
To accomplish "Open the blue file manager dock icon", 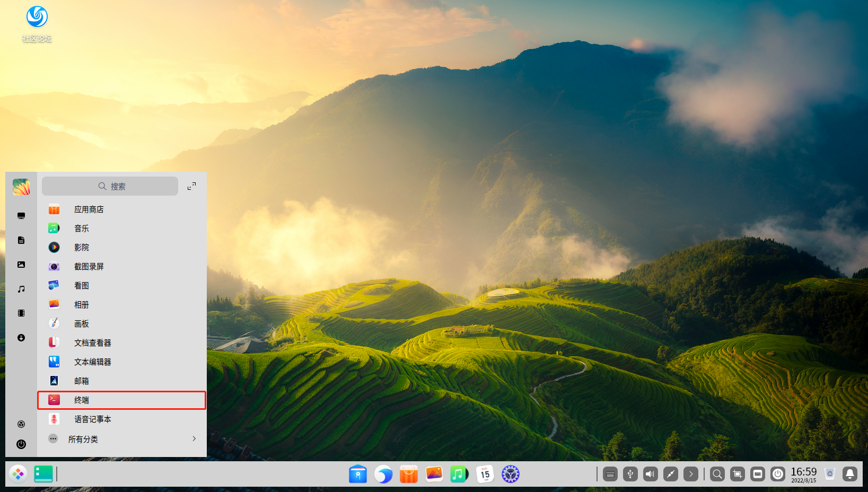I will [358, 474].
